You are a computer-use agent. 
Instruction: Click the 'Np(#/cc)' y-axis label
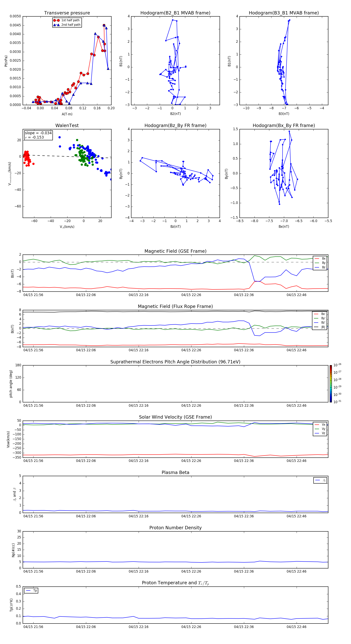tap(13, 550)
